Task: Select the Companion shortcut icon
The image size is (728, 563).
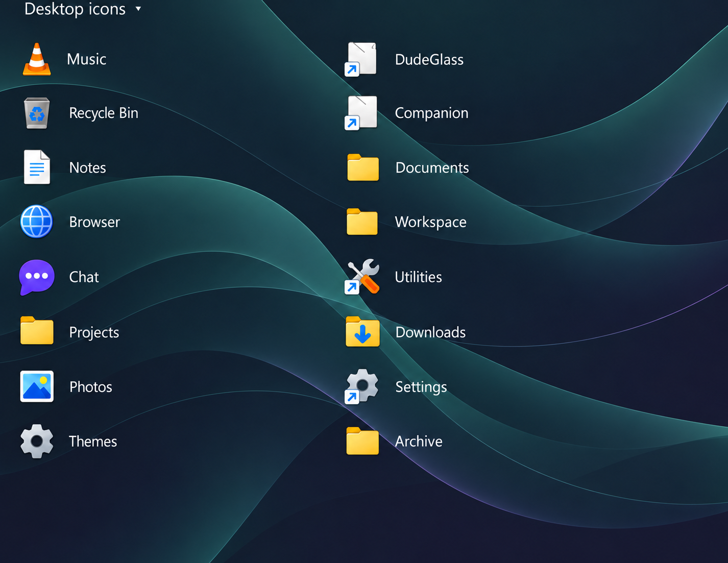Action: tap(361, 113)
